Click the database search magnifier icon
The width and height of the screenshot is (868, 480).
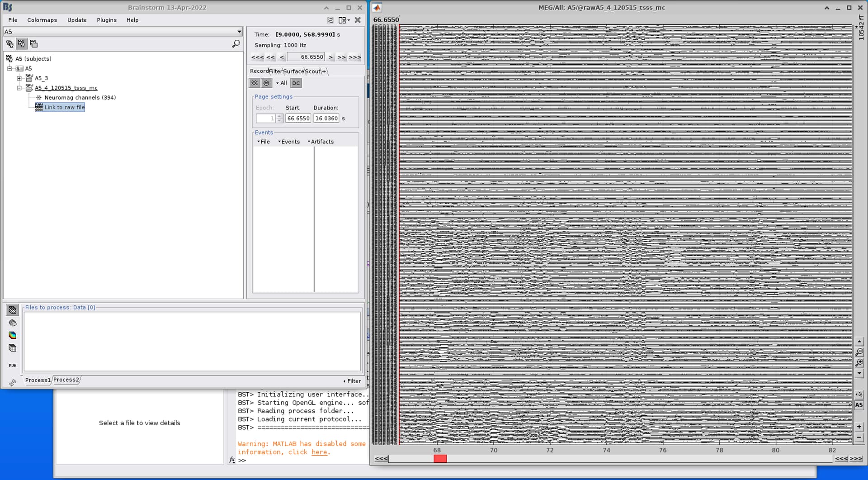[x=236, y=44]
